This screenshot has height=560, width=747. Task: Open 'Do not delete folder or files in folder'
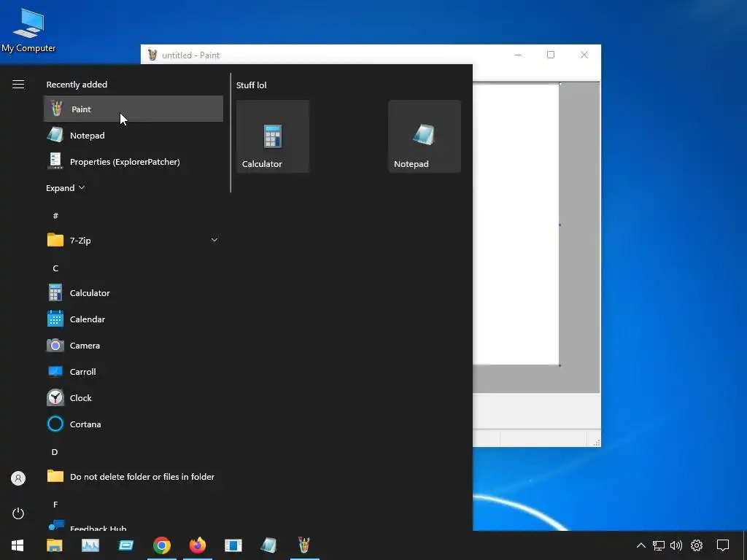click(133, 476)
